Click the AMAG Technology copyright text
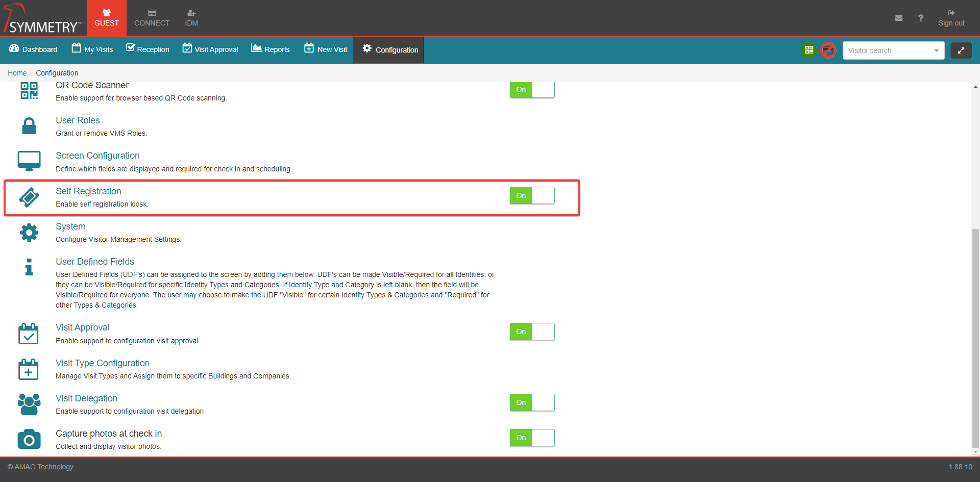 (40, 467)
